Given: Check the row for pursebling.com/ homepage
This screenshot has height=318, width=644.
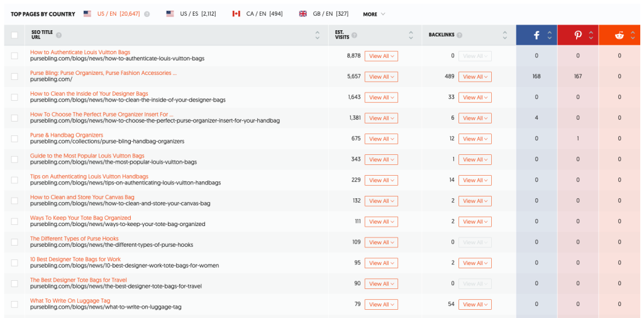Looking at the screenshot, I should point(14,77).
